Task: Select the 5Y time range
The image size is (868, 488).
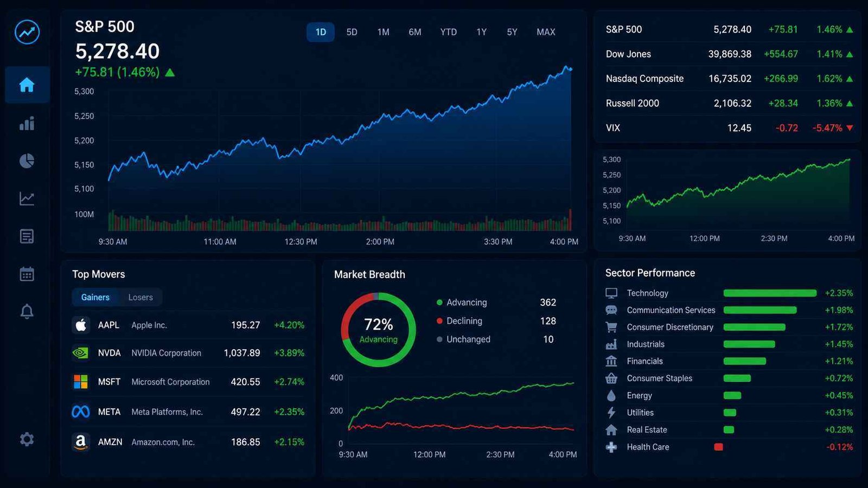Action: pos(512,32)
